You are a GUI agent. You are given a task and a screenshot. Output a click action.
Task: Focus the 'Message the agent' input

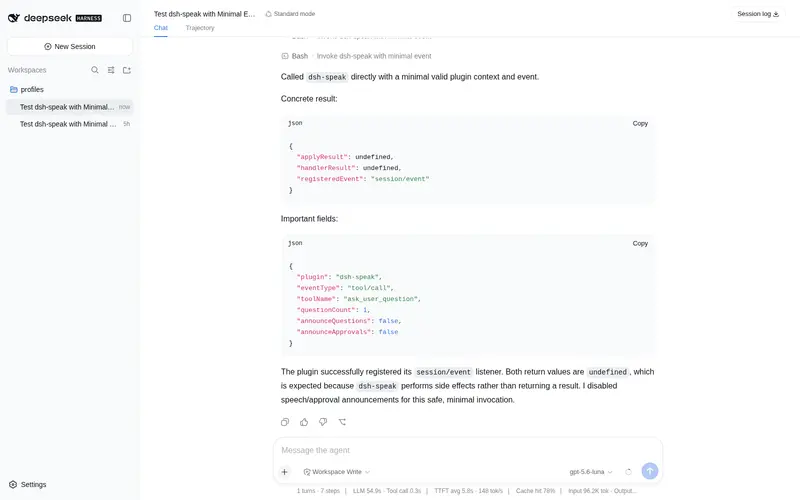click(467, 450)
